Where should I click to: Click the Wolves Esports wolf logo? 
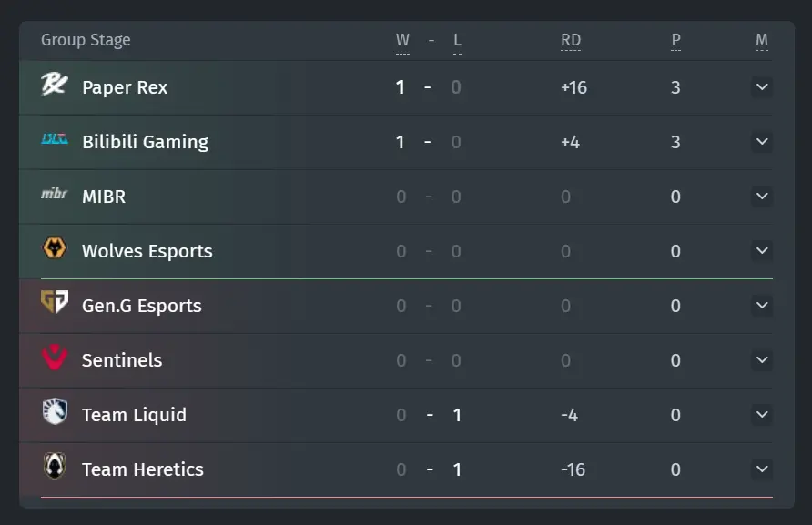coord(55,248)
